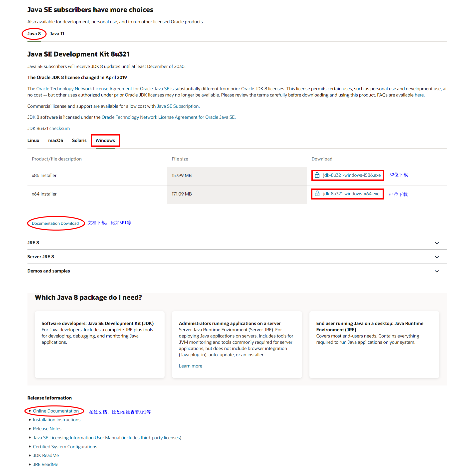This screenshot has height=476, width=474.
Task: Open the Release Notes link
Action: coord(47,429)
